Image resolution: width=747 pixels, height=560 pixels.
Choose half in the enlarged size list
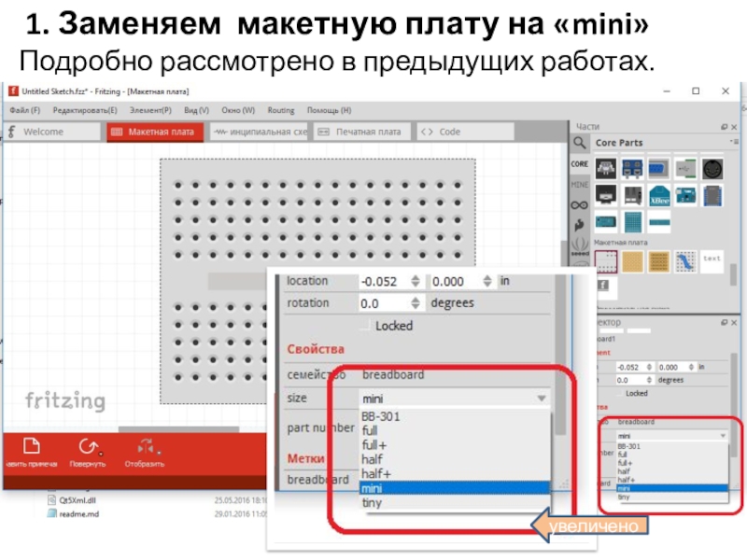tap(455, 459)
